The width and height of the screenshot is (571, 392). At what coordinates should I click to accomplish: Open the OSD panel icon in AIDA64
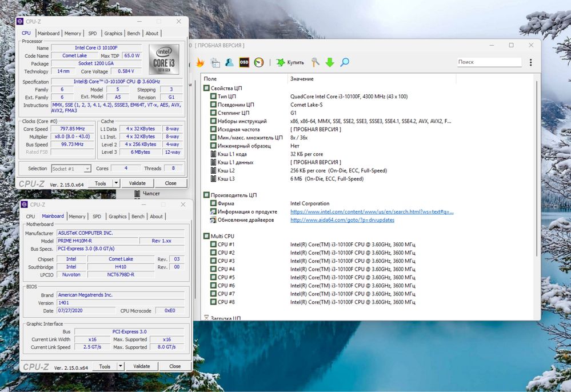(244, 62)
